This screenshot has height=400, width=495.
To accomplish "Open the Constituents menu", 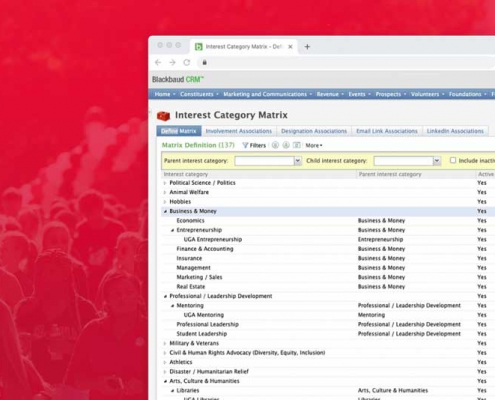I will coord(199,94).
